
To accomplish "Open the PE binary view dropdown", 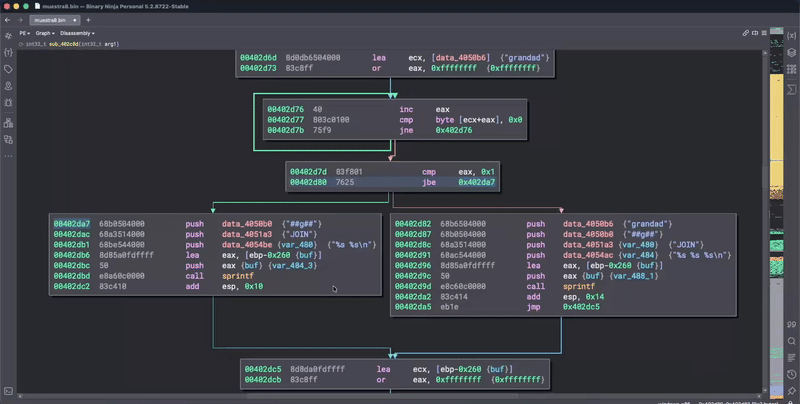I will point(24,33).
